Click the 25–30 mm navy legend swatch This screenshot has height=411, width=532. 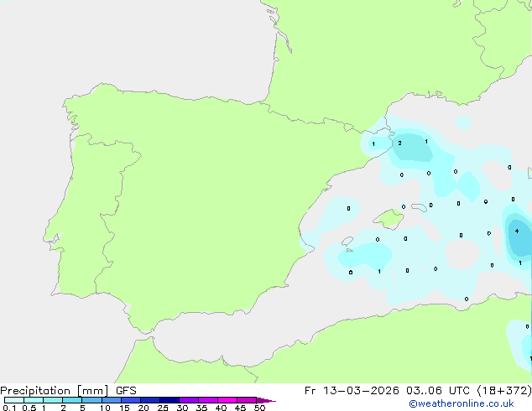point(170,400)
